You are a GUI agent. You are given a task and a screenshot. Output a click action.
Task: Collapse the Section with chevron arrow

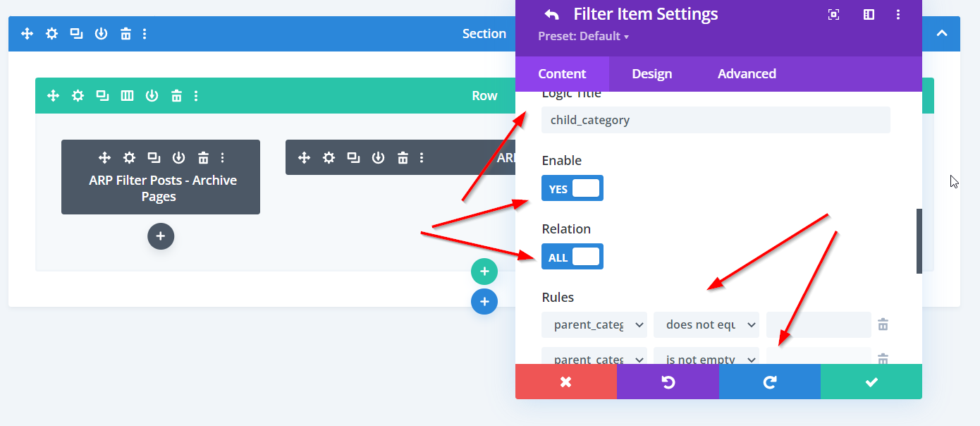942,33
